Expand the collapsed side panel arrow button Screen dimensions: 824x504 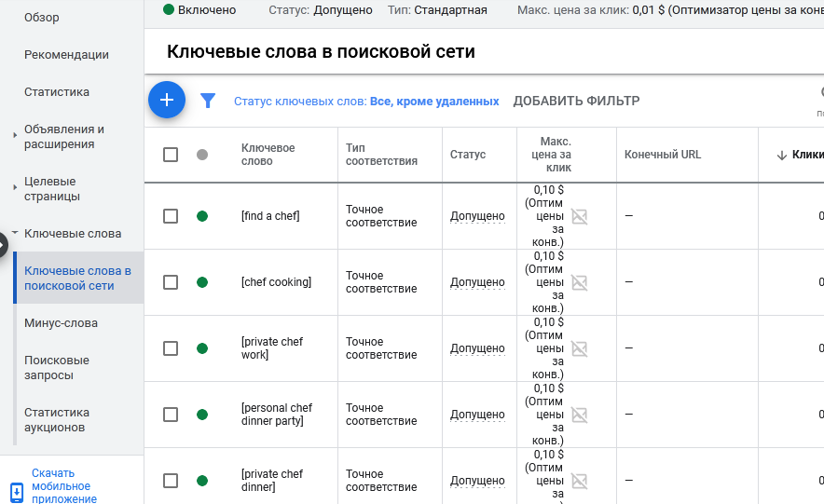click(x=2, y=245)
